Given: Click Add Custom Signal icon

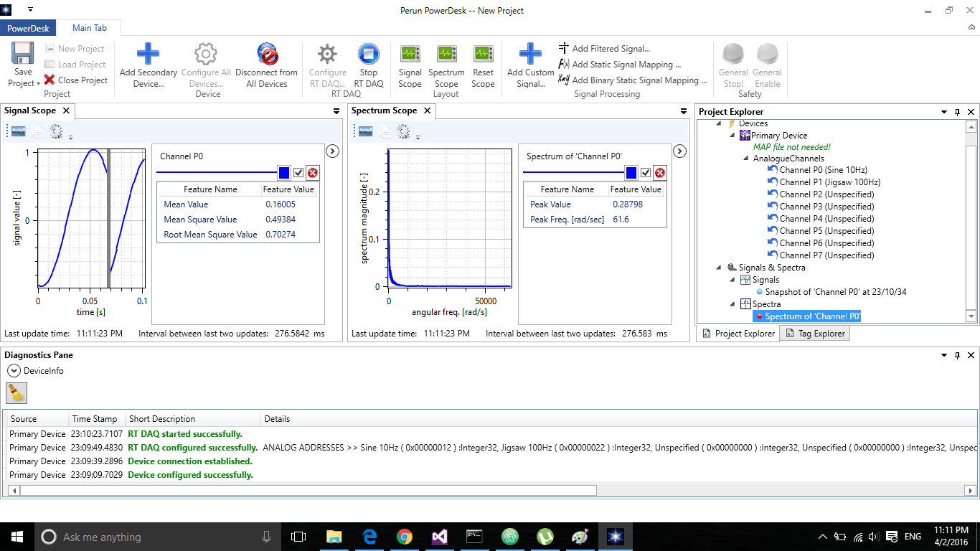Looking at the screenshot, I should 530,55.
